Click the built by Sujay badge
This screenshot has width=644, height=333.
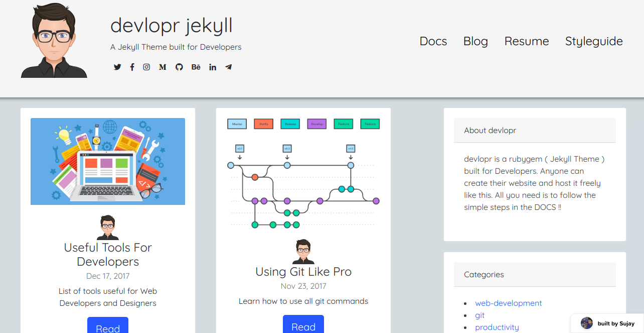(x=607, y=323)
